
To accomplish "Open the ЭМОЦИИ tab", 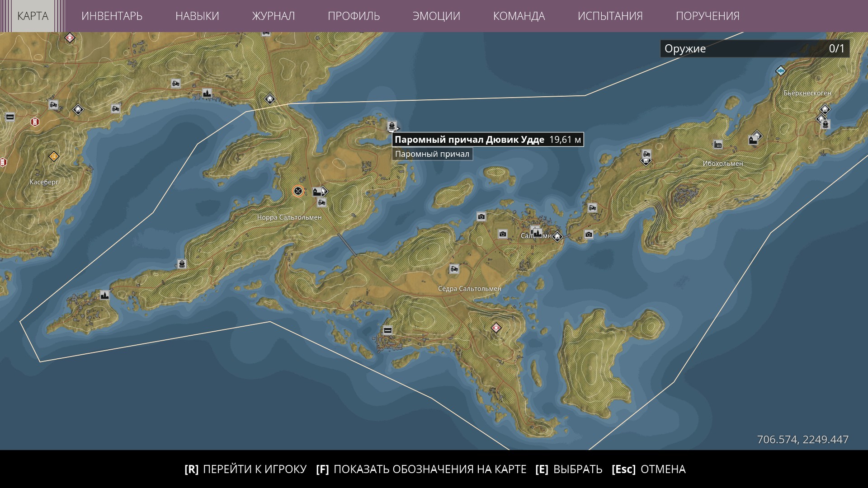I will 436,16.
